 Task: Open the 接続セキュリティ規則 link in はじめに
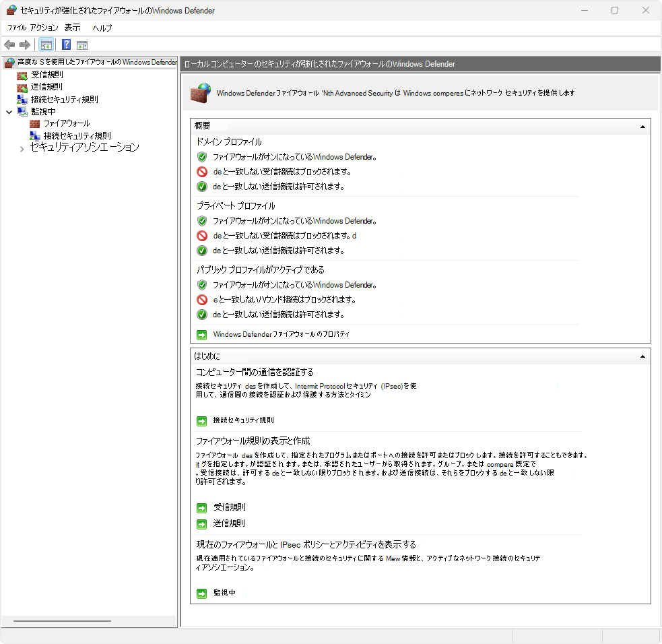pos(243,420)
